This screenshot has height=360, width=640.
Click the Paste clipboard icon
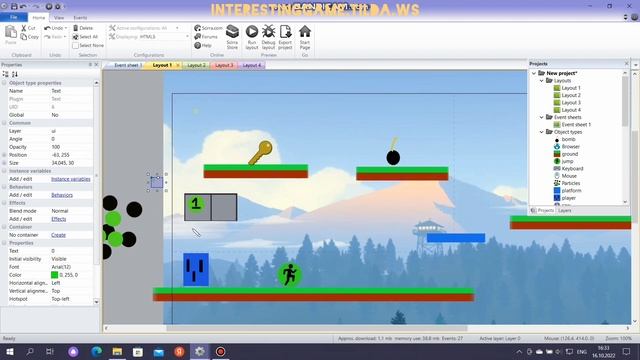pyautogui.click(x=11, y=31)
